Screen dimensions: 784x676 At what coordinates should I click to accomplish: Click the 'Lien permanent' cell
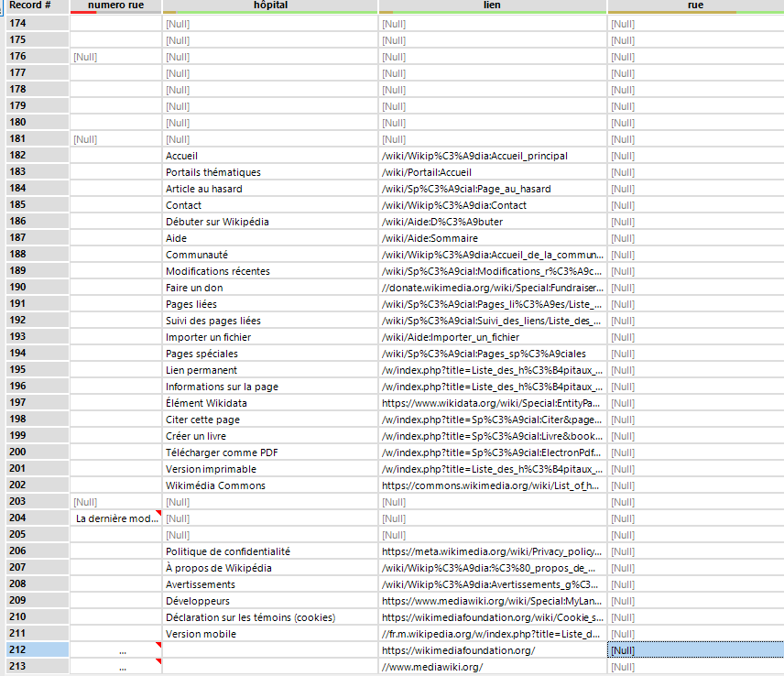270,370
